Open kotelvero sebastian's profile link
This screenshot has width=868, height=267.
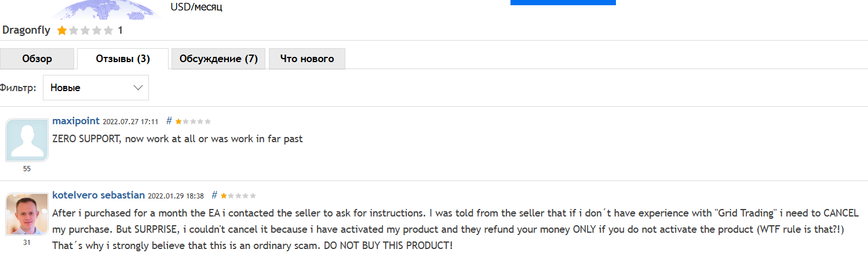(x=99, y=196)
